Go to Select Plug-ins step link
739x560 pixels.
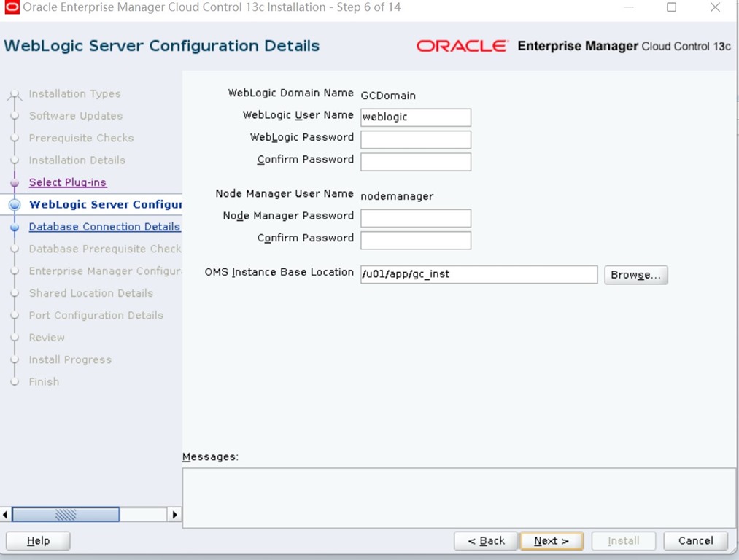[68, 182]
